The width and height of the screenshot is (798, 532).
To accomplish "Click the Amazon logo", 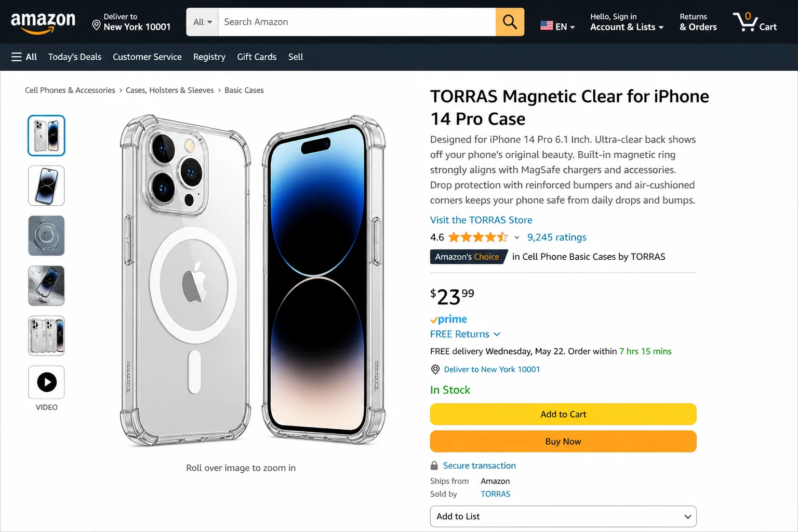I will click(43, 23).
